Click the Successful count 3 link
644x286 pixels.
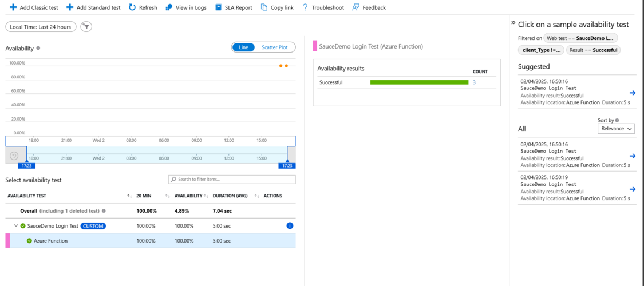474,82
